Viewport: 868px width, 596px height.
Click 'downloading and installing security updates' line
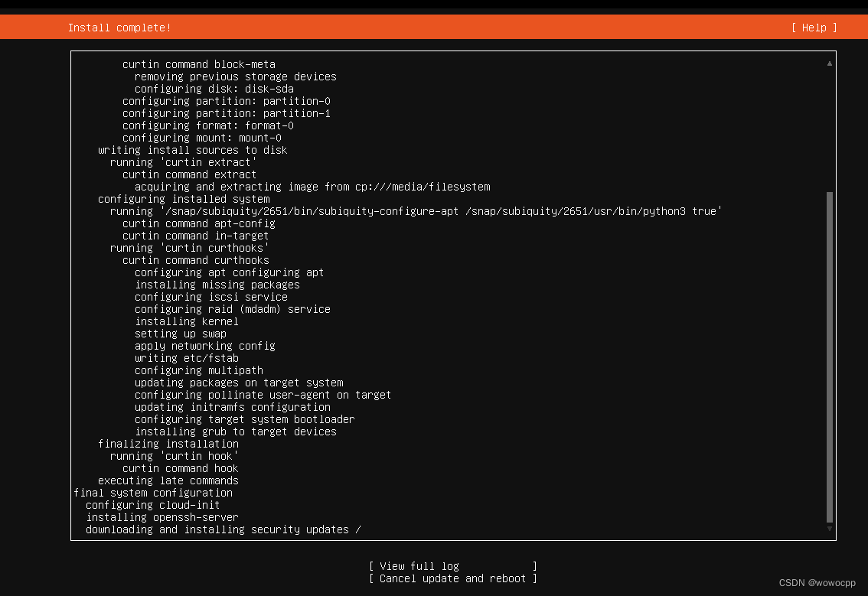(x=223, y=529)
